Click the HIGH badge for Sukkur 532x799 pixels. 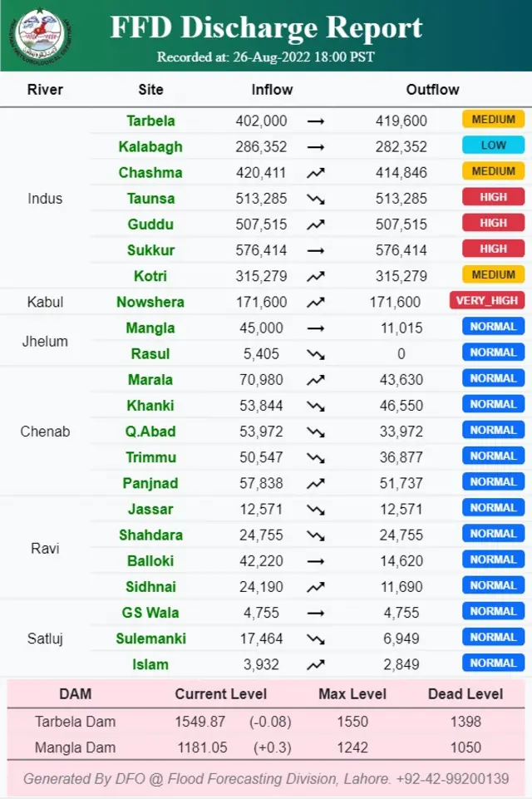coord(493,249)
